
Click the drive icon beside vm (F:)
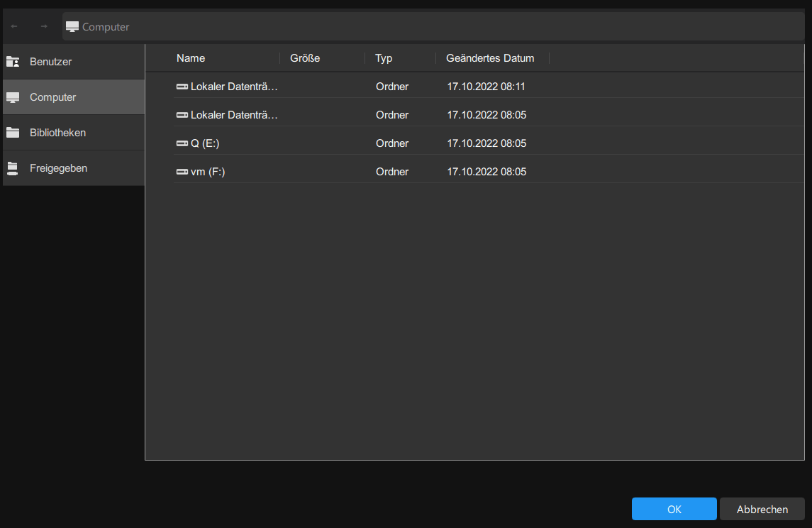pos(182,172)
